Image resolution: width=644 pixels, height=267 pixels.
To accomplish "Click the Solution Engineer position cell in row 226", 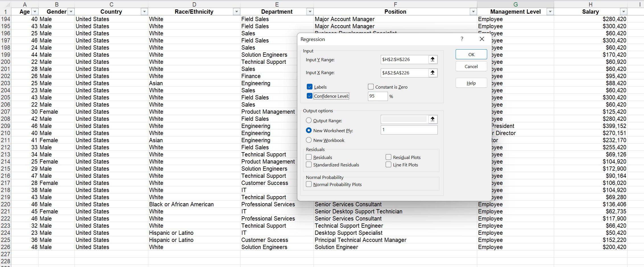I will 395,247.
